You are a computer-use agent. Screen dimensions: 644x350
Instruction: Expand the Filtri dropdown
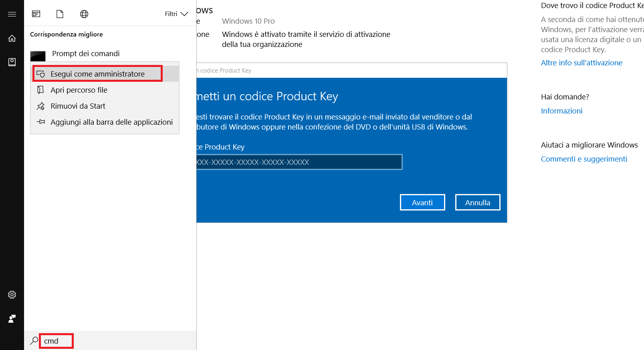point(176,14)
